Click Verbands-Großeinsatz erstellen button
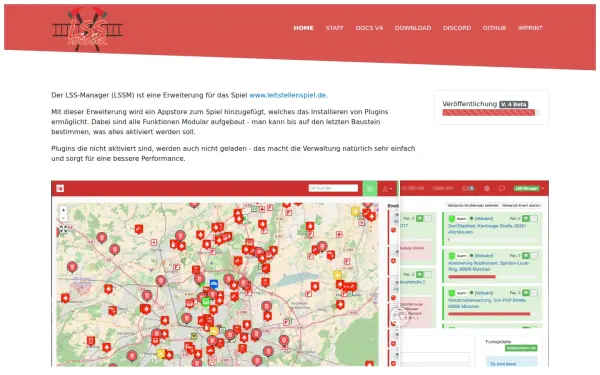 (x=473, y=205)
